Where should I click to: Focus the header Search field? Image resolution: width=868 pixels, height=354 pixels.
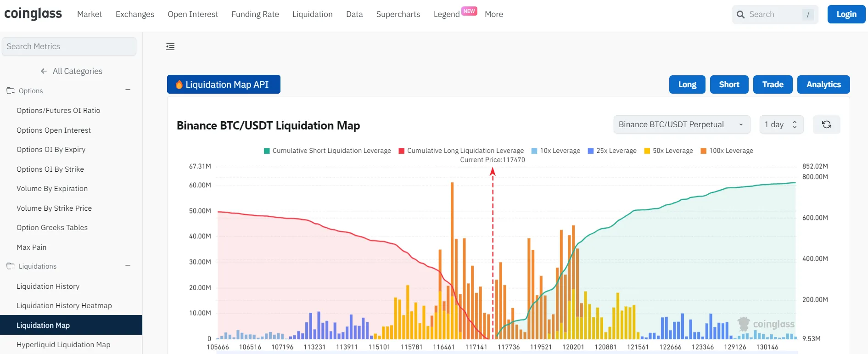click(775, 15)
